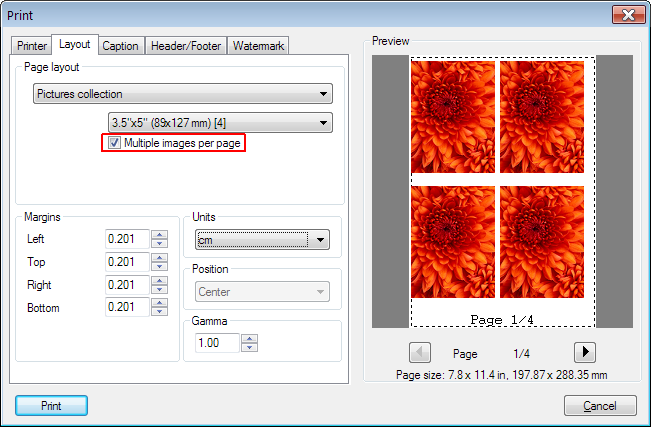Decrease Top margin with down spinner
Image resolution: width=651 pixels, height=427 pixels.
[x=159, y=266]
